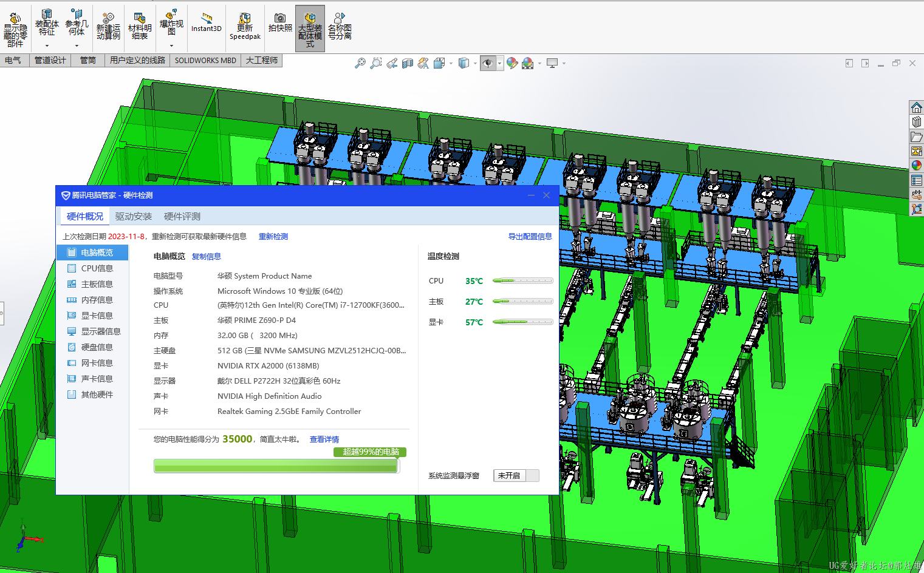Click the Dynamic Annotation Views icon
This screenshot has height=573, width=924.
pyautogui.click(x=423, y=63)
